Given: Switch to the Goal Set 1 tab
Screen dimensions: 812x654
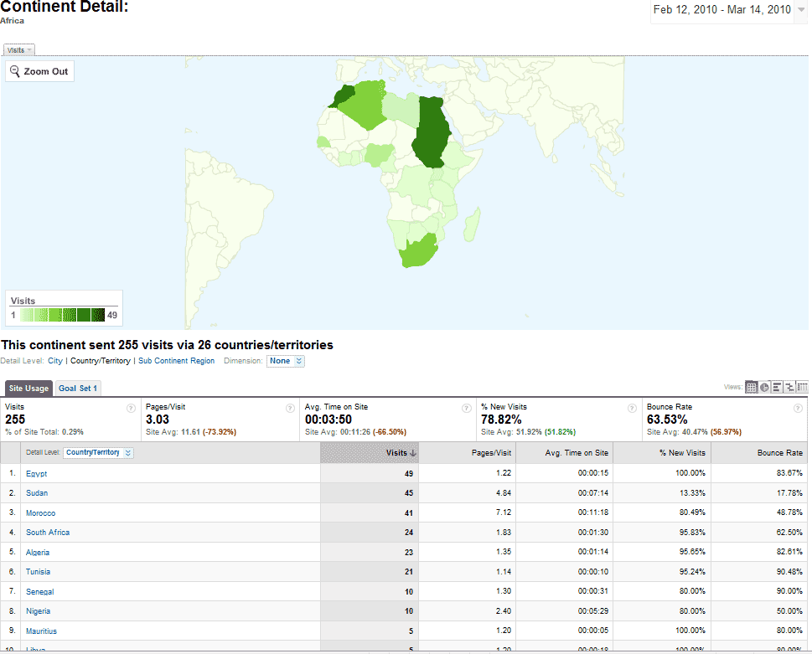Looking at the screenshot, I should [x=78, y=388].
